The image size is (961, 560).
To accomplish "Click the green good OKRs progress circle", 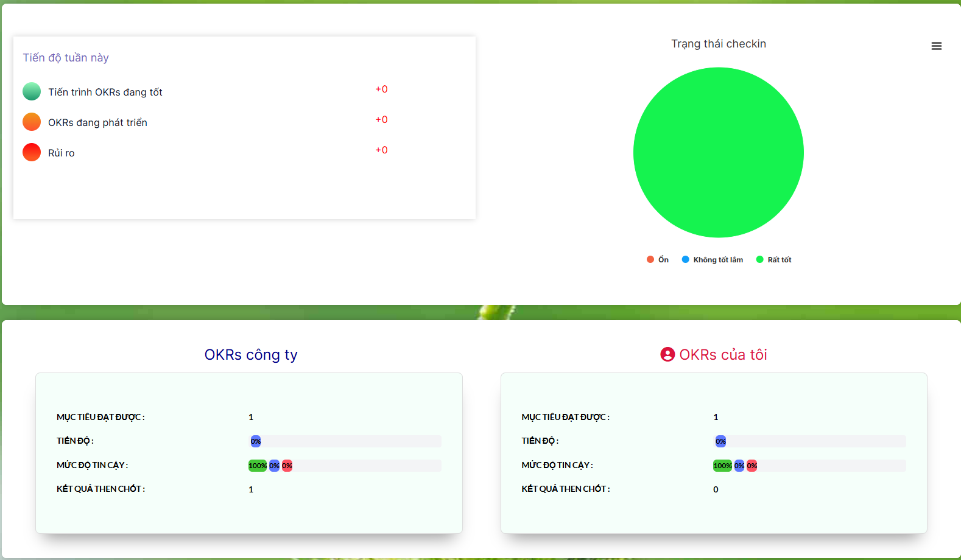I will tap(32, 92).
